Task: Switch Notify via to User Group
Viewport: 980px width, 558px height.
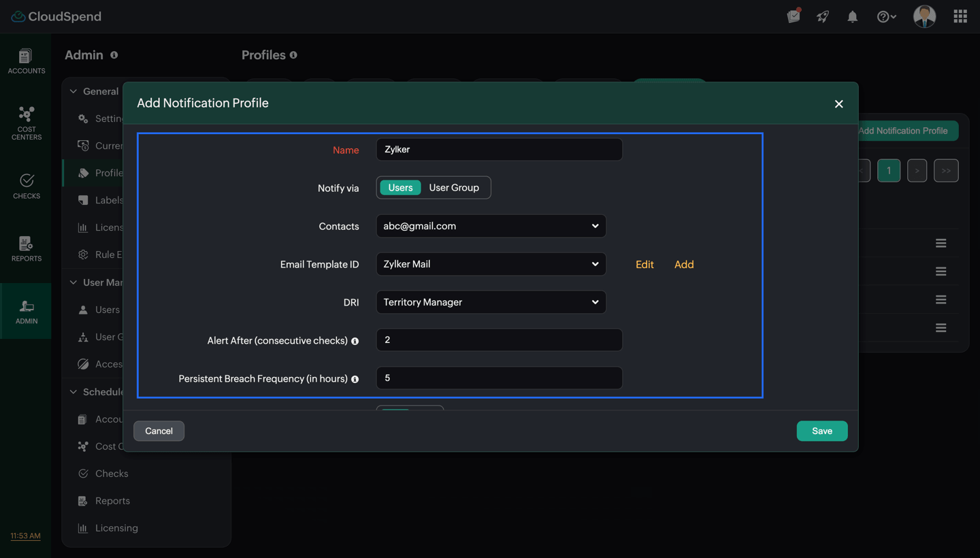Action: coord(454,188)
